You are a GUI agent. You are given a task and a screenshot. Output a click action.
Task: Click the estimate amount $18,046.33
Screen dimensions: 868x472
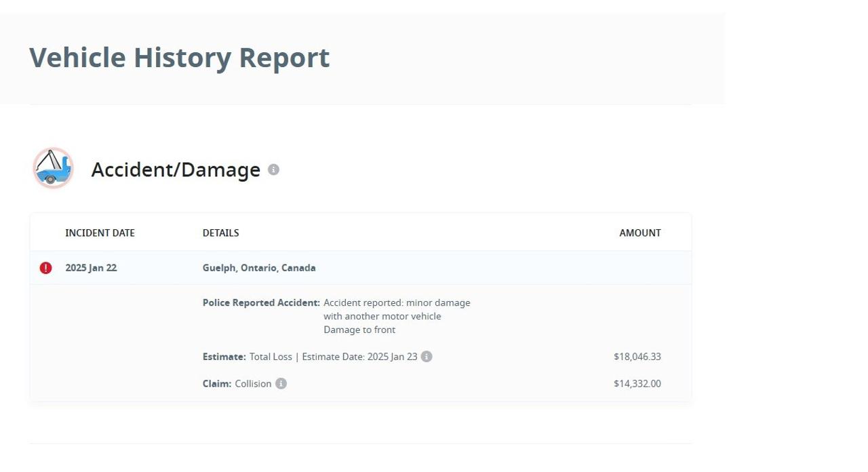(637, 357)
